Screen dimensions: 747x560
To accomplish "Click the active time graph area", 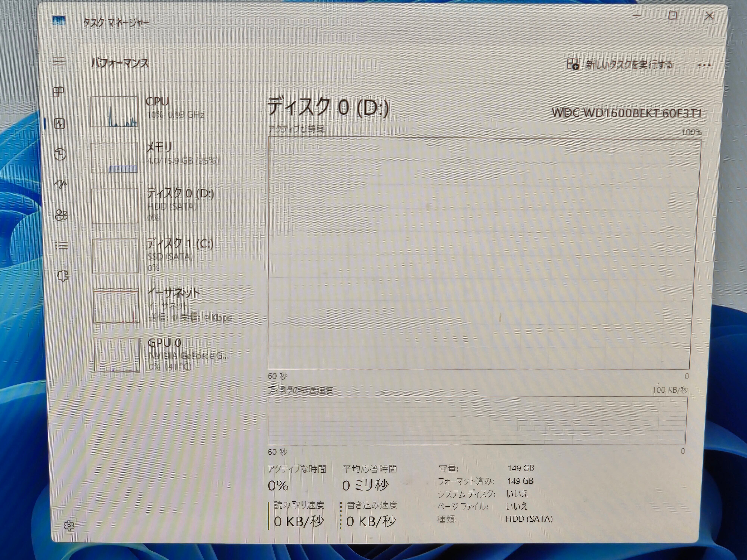I will tap(480, 253).
